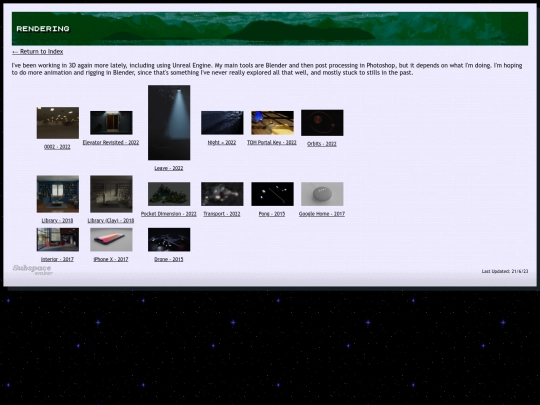540x405 pixels.
Task: Click the RENDERING banner title text
Action: pos(43,29)
